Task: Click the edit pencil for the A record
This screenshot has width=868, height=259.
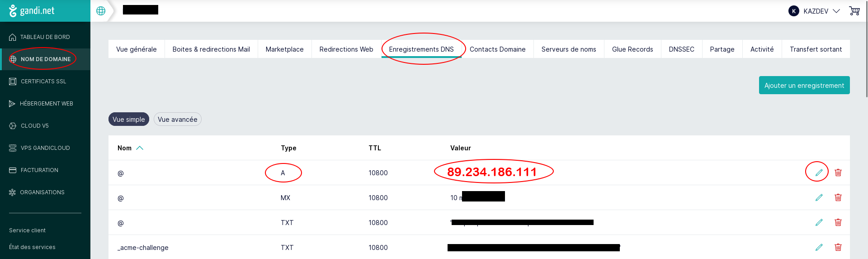Action: click(819, 173)
